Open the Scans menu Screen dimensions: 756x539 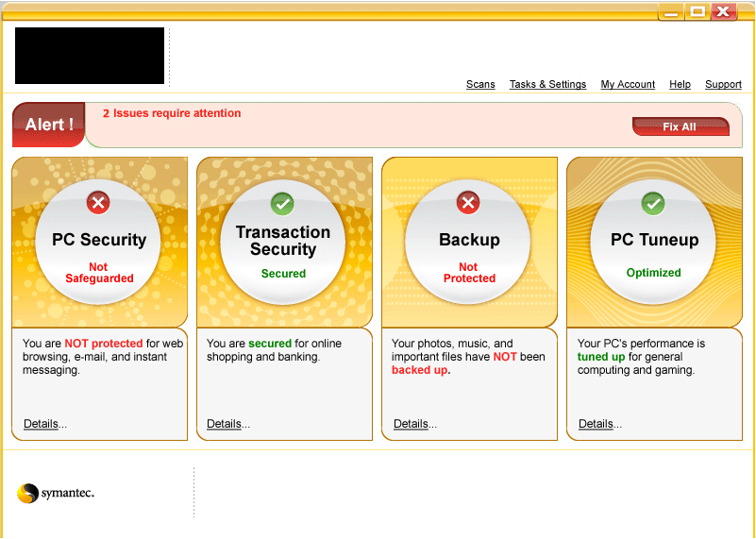coord(480,84)
